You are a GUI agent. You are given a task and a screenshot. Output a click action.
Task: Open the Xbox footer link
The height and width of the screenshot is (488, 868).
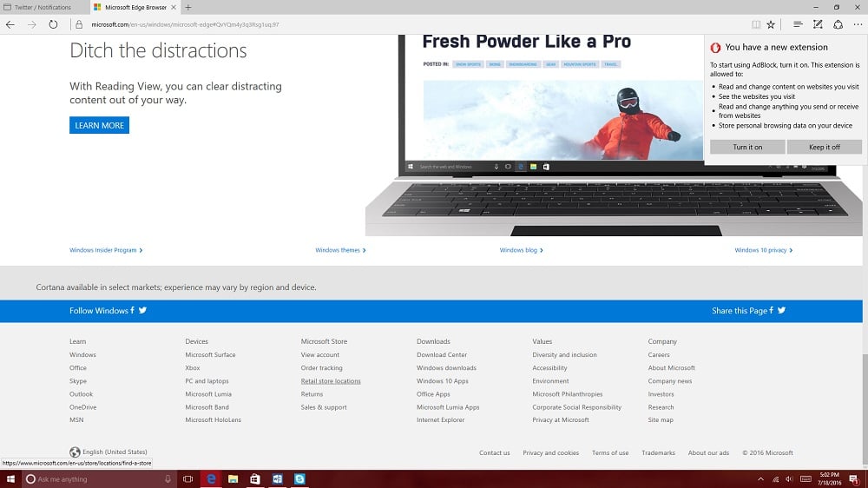193,368
